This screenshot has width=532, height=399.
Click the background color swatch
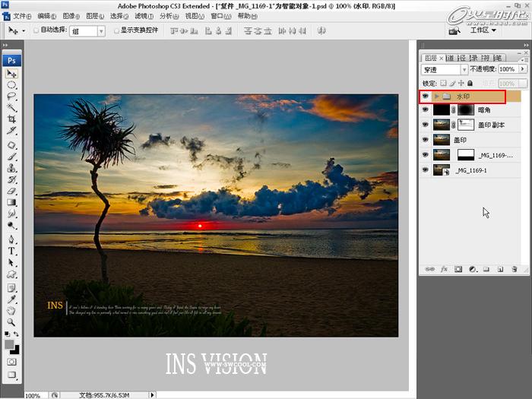coord(16,351)
